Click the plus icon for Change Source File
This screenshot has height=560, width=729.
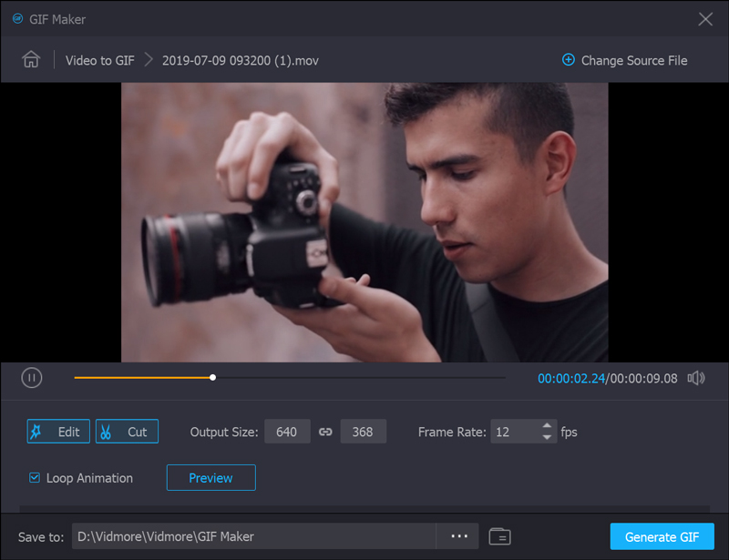pos(569,60)
